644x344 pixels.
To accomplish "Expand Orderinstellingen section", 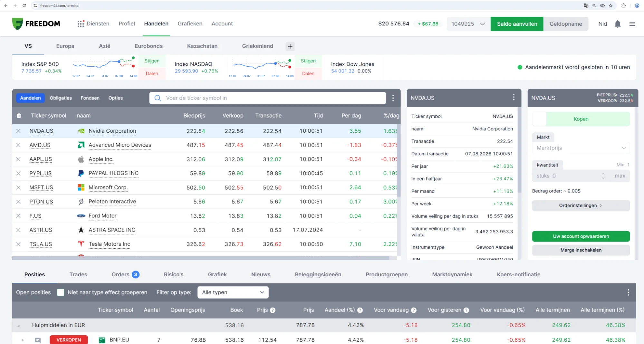I will [581, 205].
